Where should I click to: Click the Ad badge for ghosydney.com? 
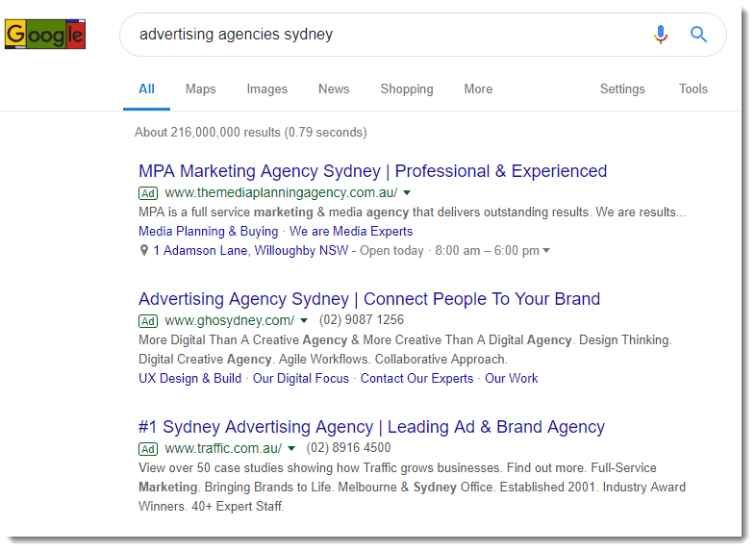coord(148,321)
